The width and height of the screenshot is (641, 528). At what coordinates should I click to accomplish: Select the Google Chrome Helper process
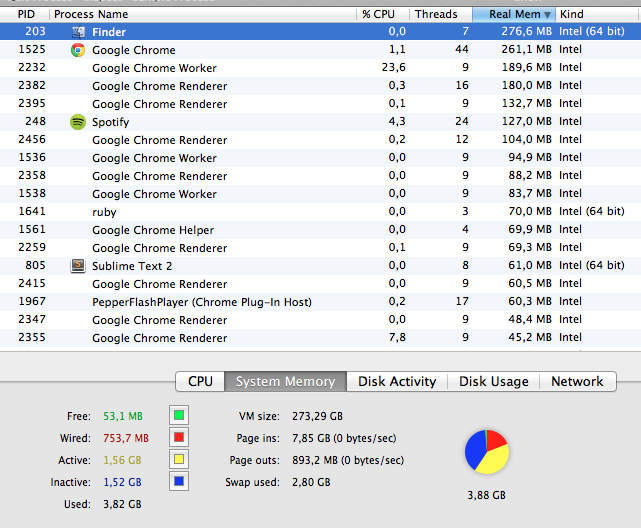pyautogui.click(x=320, y=230)
